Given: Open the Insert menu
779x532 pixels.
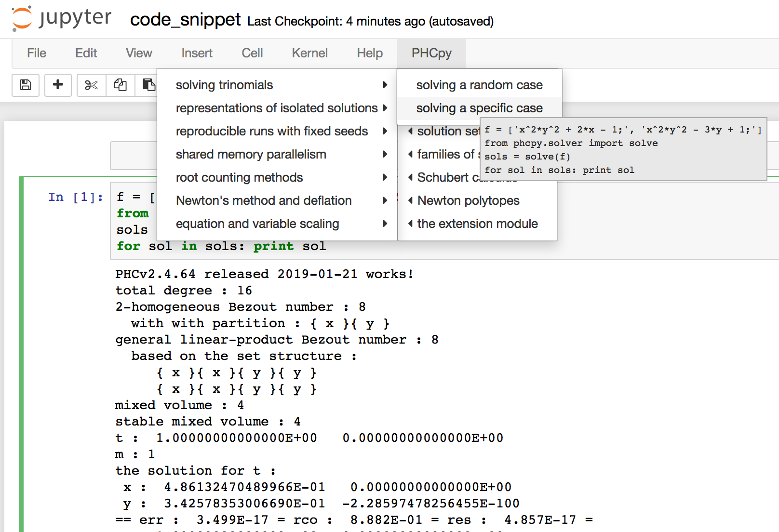Looking at the screenshot, I should pyautogui.click(x=197, y=53).
